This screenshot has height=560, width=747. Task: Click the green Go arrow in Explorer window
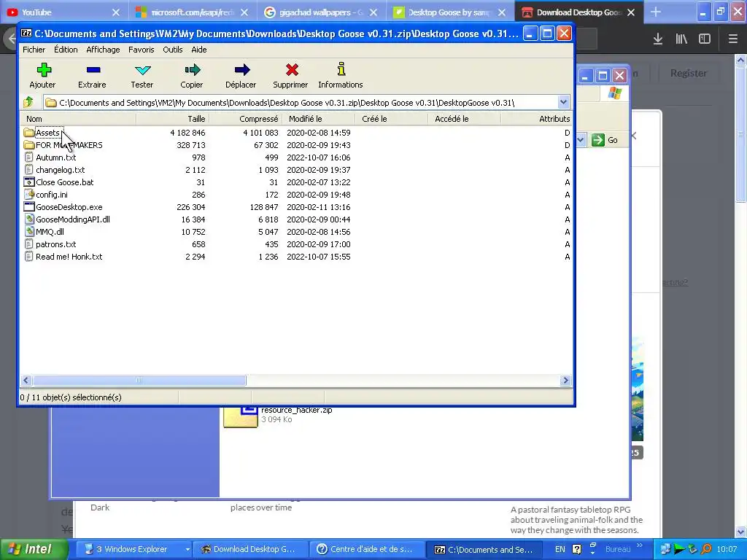click(x=598, y=140)
